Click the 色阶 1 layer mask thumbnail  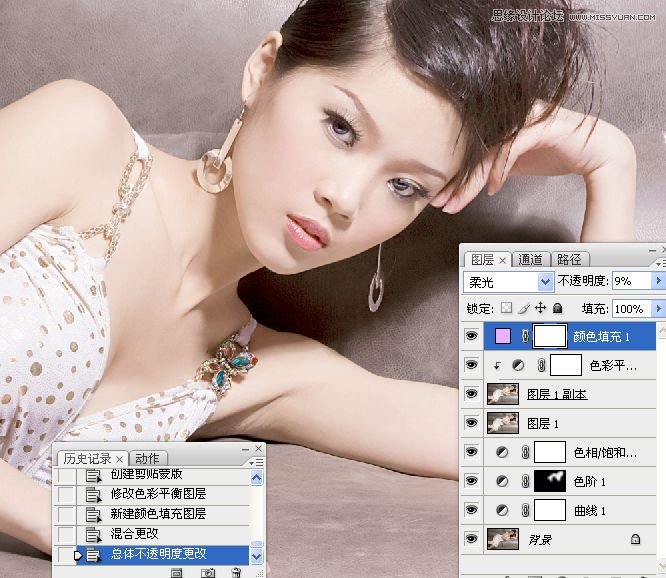(552, 481)
